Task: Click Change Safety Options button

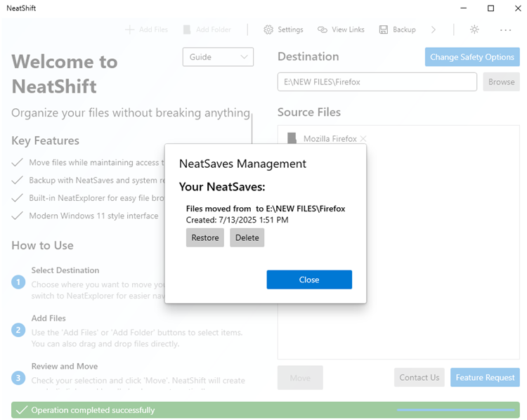Action: pos(472,57)
